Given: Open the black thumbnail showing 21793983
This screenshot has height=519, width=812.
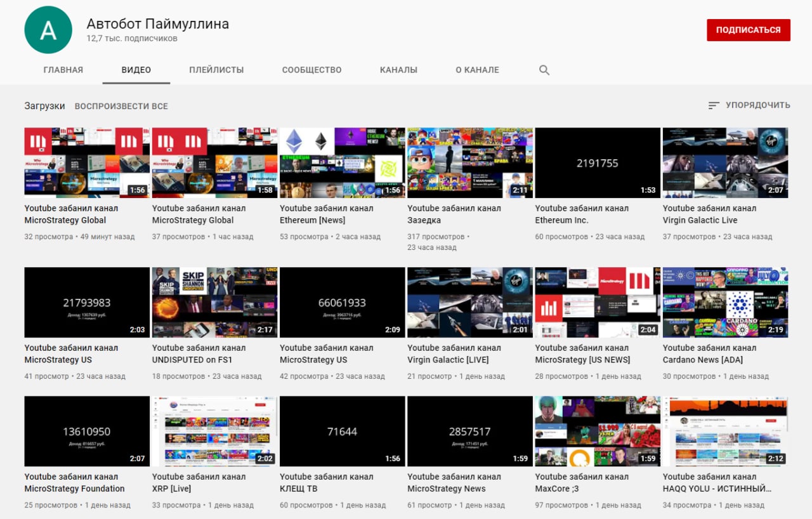Looking at the screenshot, I should coord(87,302).
